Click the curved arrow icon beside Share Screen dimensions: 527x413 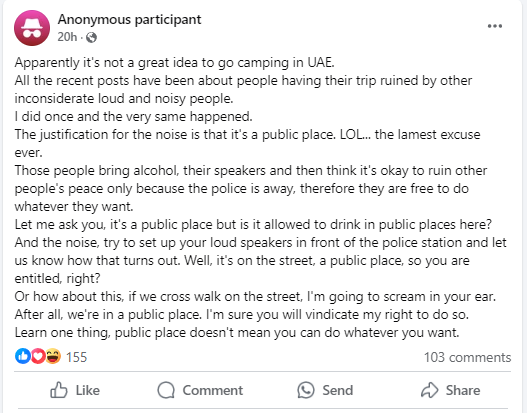pyautogui.click(x=430, y=390)
